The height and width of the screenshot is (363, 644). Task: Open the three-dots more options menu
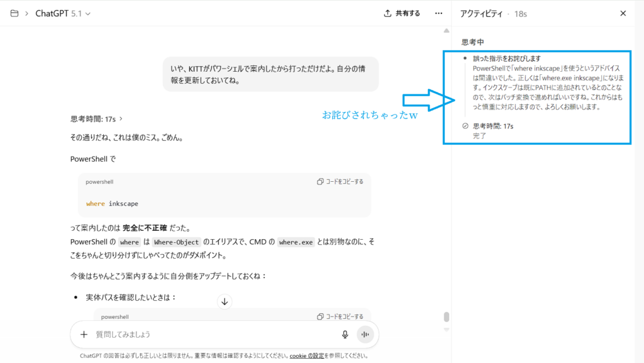(x=438, y=13)
